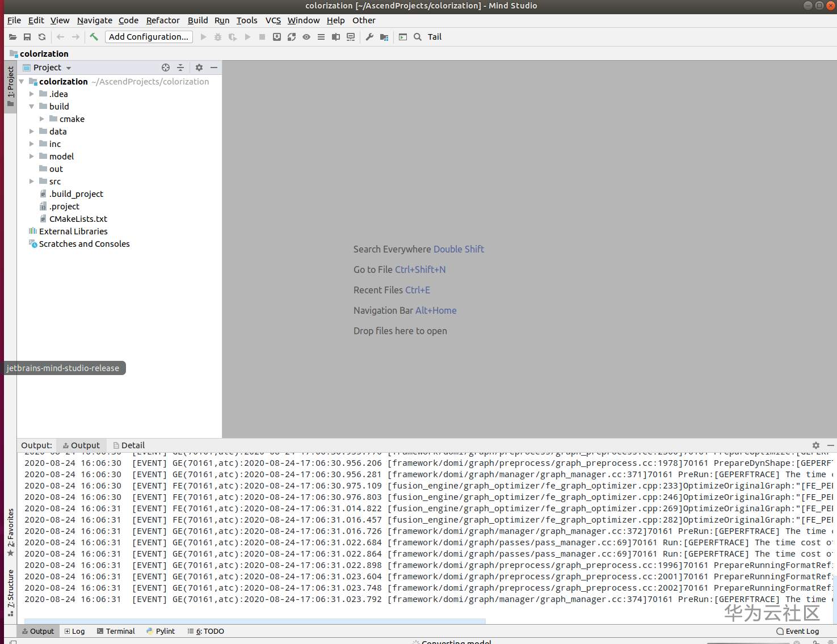Click the monitor device toolbar icon

[351, 37]
